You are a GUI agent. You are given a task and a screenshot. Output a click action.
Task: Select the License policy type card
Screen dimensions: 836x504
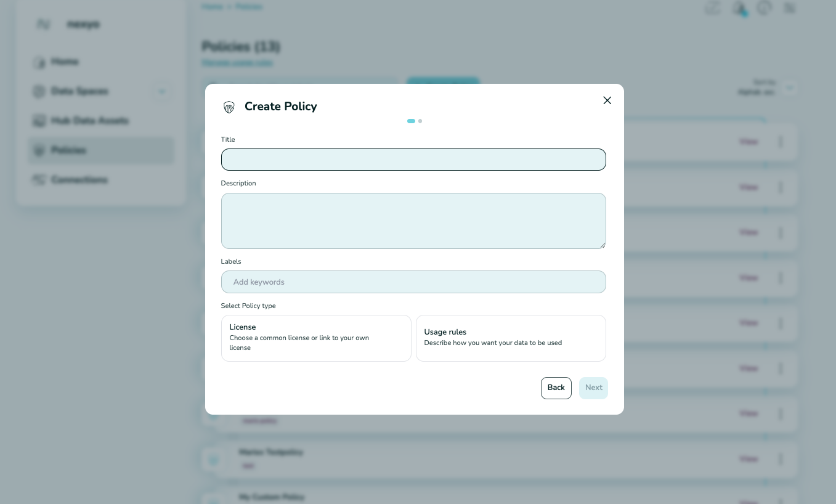(316, 338)
